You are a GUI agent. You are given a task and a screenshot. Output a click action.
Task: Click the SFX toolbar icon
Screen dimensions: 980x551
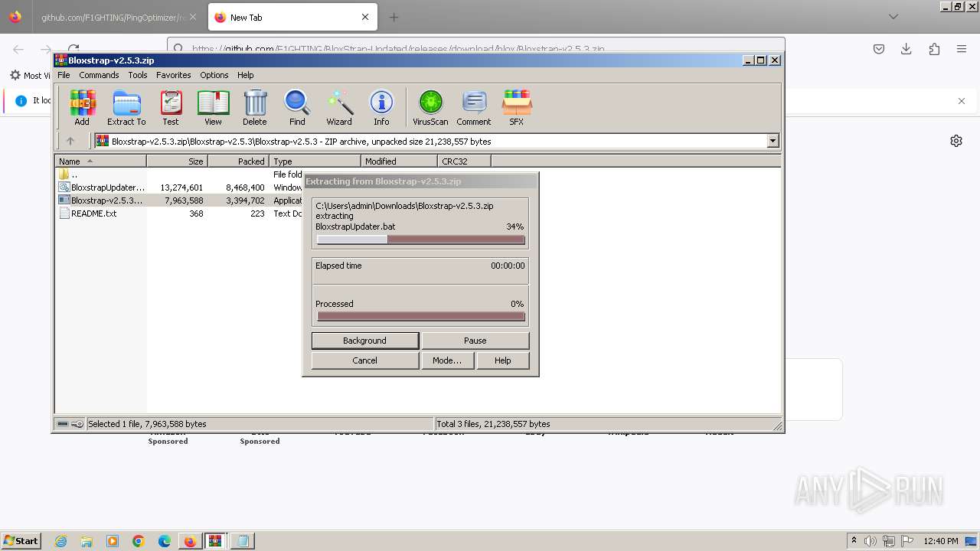point(517,107)
